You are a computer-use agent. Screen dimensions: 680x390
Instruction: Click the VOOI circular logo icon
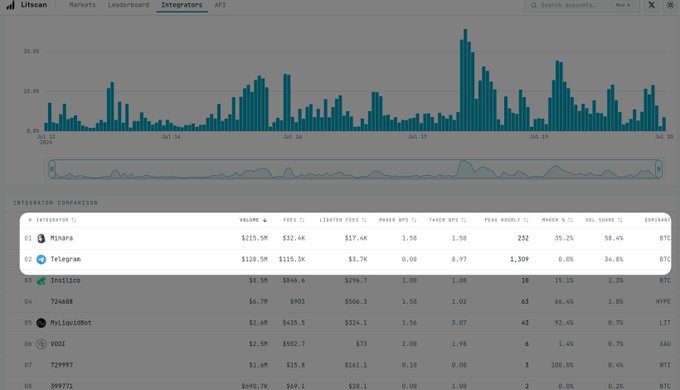41,344
